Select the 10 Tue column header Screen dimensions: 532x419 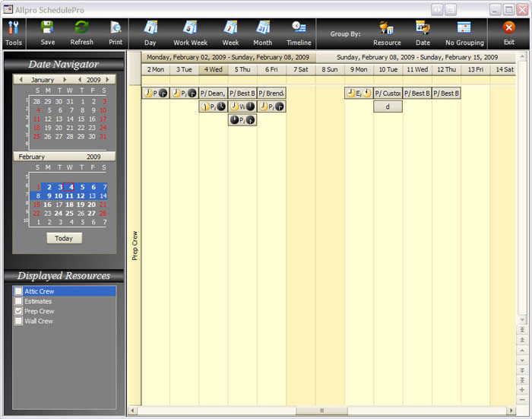pyautogui.click(x=388, y=69)
